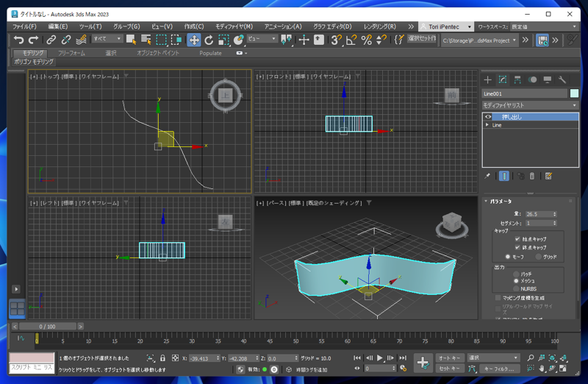Uncheck the 始点キャップ checkbox
The width and height of the screenshot is (588, 384).
(x=517, y=239)
